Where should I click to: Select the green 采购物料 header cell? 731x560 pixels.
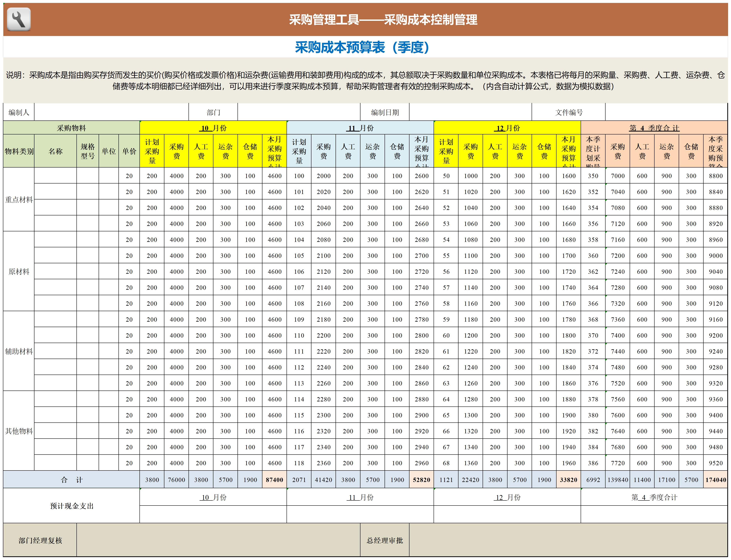71,128
